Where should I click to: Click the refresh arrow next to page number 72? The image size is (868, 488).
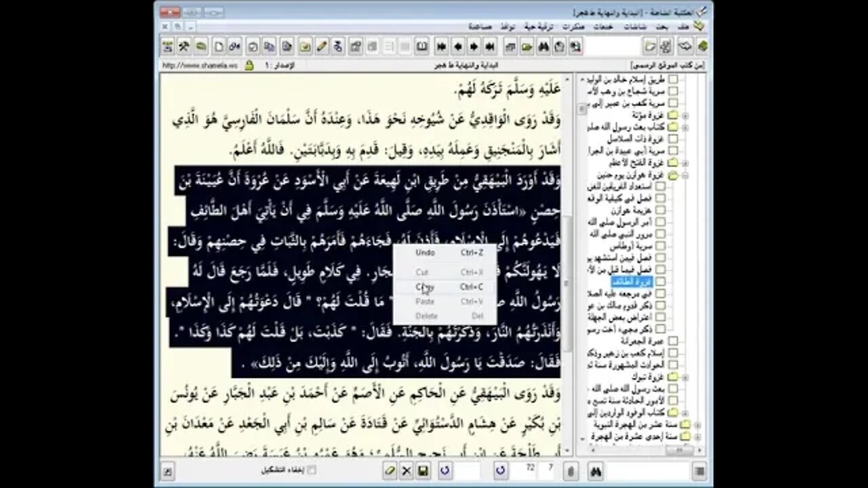(500, 470)
